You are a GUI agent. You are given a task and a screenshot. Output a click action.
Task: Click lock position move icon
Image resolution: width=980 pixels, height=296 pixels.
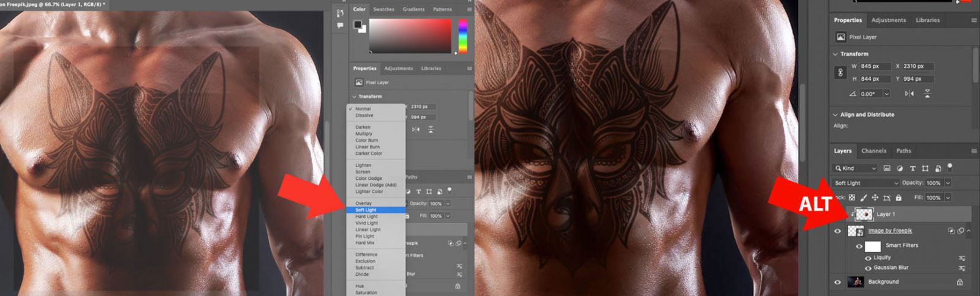(875, 198)
